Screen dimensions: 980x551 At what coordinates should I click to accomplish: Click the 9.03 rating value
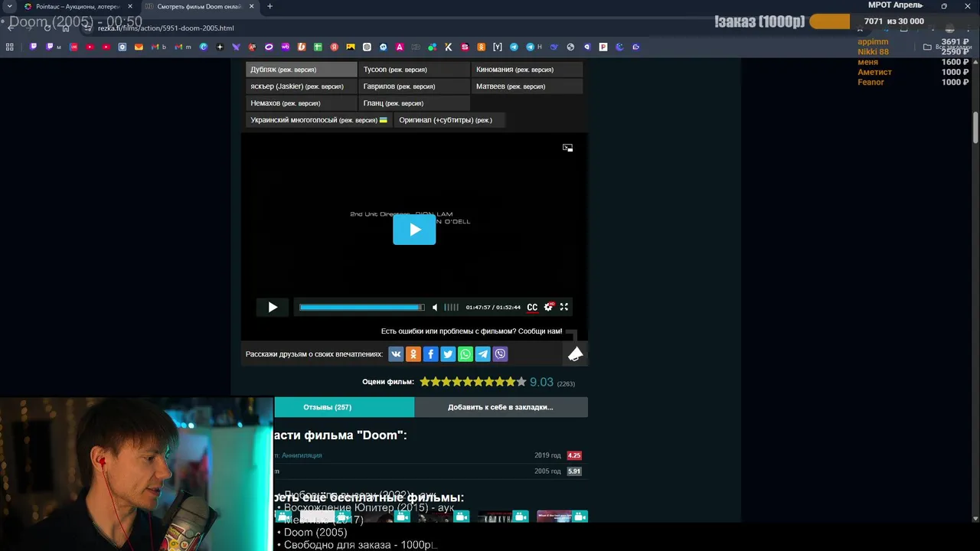(x=541, y=382)
